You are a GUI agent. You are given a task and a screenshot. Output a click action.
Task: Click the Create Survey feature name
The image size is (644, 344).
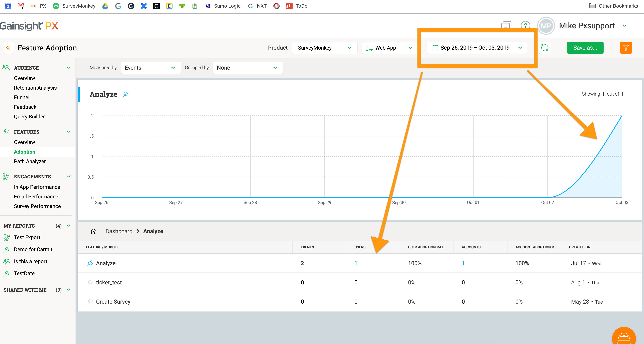113,302
